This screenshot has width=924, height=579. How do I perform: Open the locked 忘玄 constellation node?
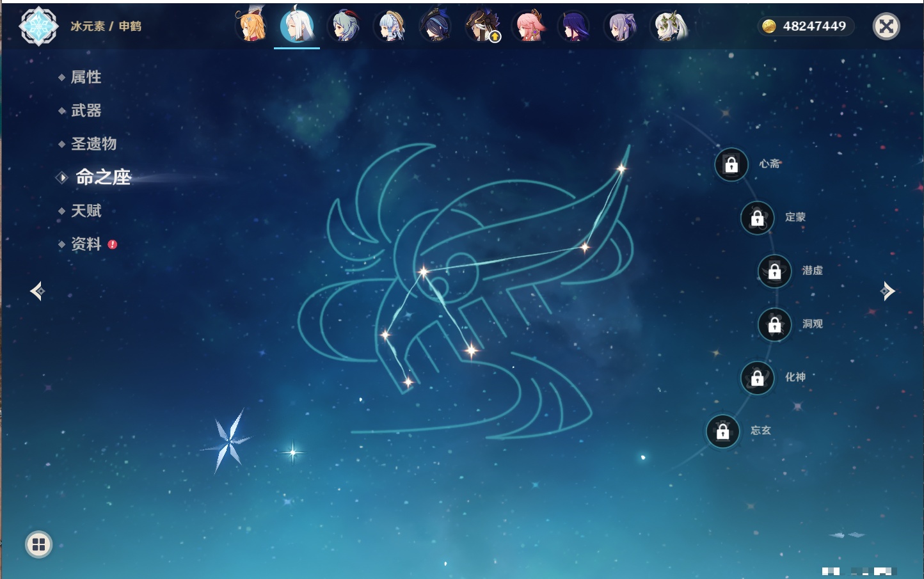pos(722,432)
